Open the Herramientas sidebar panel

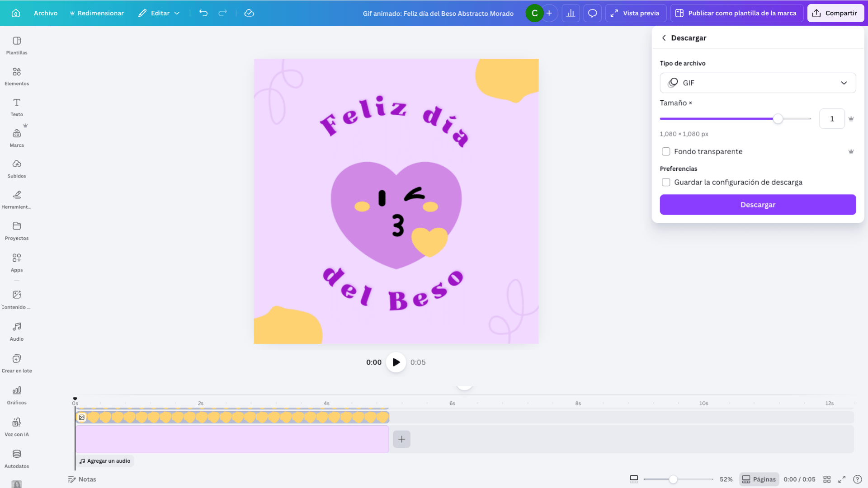[17, 200]
